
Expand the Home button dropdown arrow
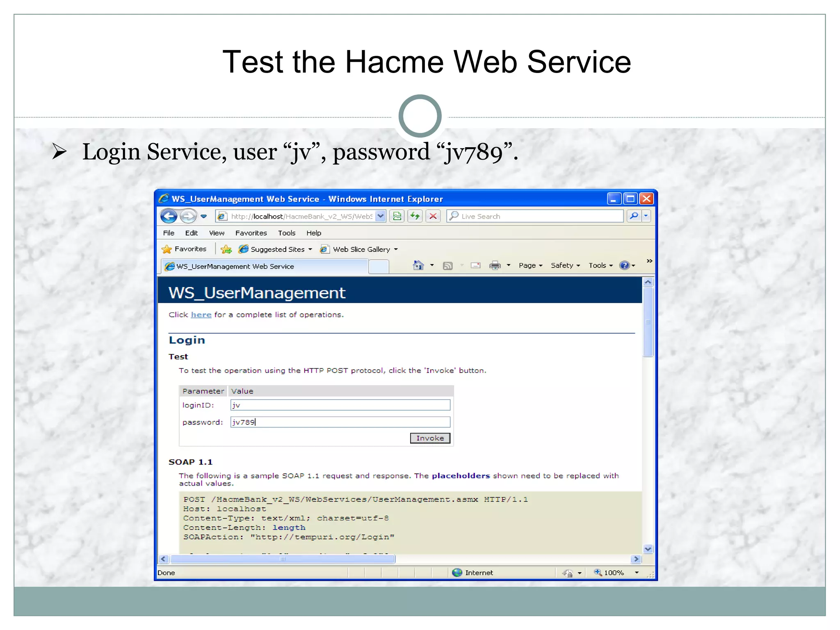432,265
